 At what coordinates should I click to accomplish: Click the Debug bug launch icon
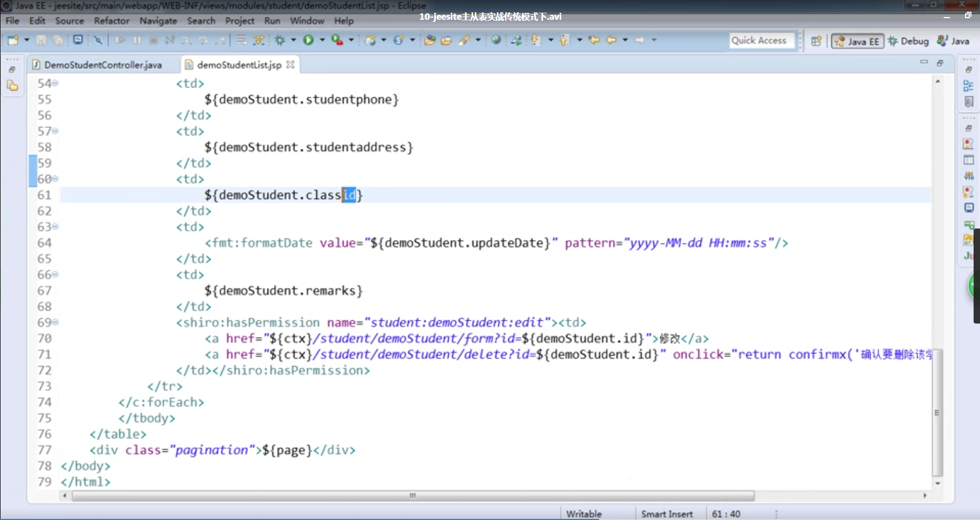(x=280, y=40)
